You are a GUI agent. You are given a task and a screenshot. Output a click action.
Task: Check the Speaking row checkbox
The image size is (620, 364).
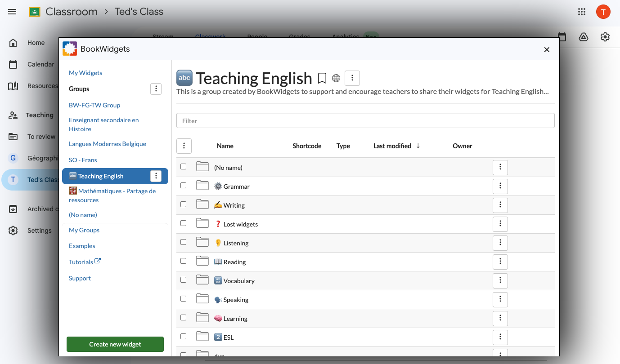[183, 298]
